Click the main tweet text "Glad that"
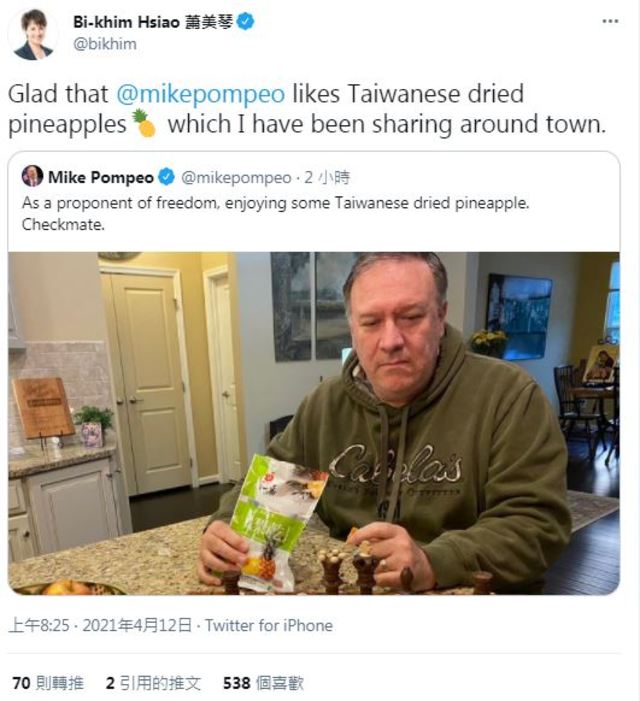The width and height of the screenshot is (640, 701). 59,95
